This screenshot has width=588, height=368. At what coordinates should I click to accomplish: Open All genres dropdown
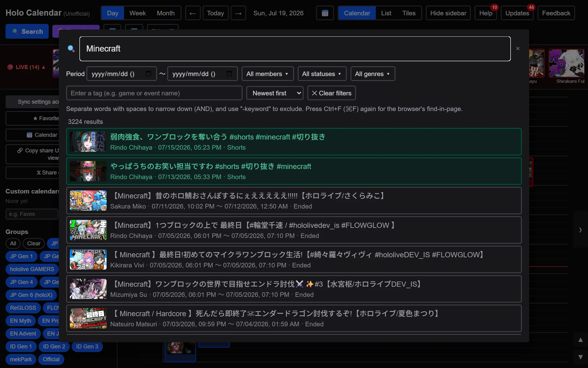pos(373,74)
